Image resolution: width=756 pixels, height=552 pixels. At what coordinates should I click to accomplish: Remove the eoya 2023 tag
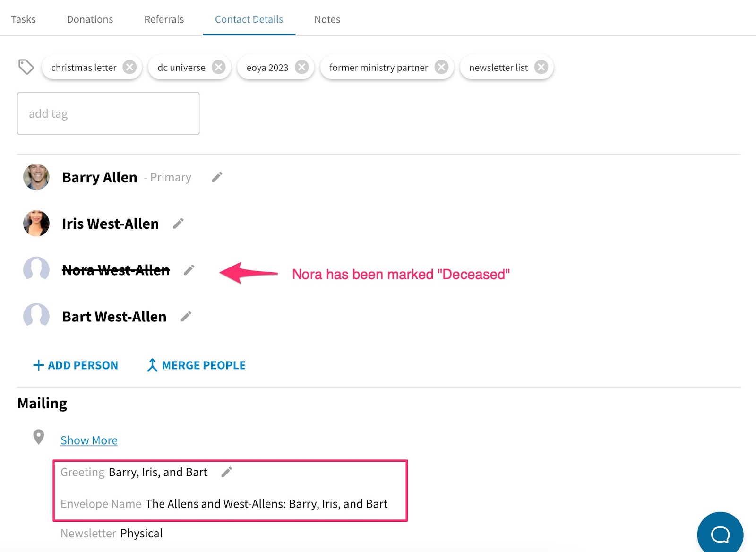301,67
